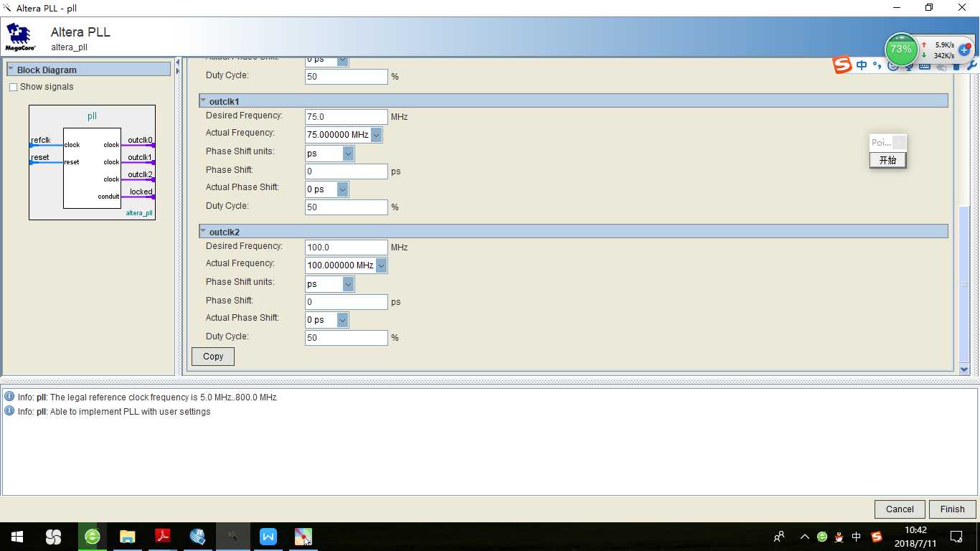The width and height of the screenshot is (980, 551).
Task: Click the outclk2 port label in diagram
Action: click(x=141, y=174)
